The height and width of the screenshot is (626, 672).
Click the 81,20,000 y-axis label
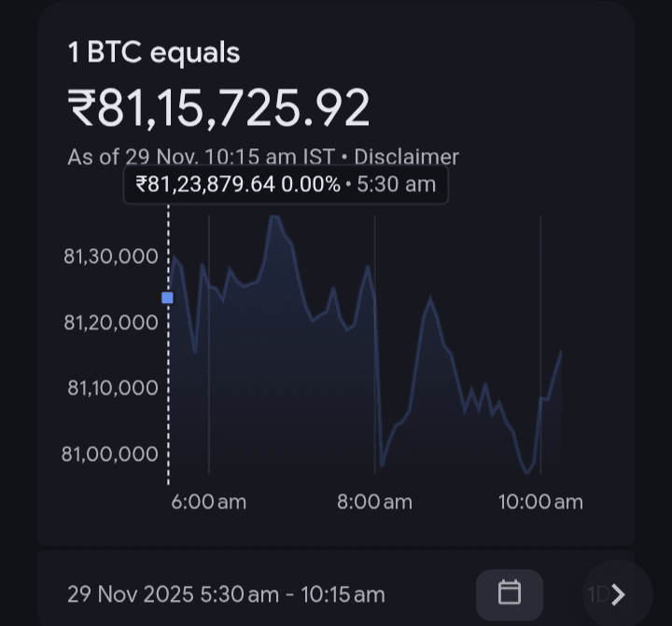[x=110, y=322]
